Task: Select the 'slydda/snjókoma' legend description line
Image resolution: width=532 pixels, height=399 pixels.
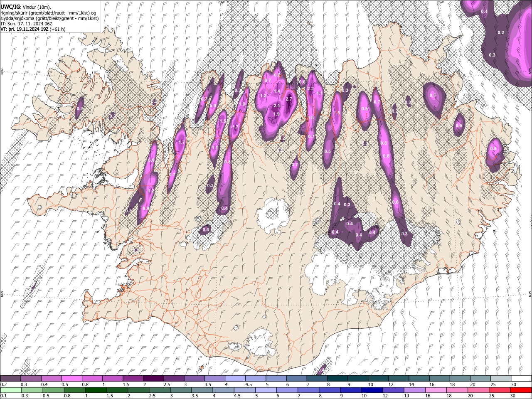Action: 49,18
